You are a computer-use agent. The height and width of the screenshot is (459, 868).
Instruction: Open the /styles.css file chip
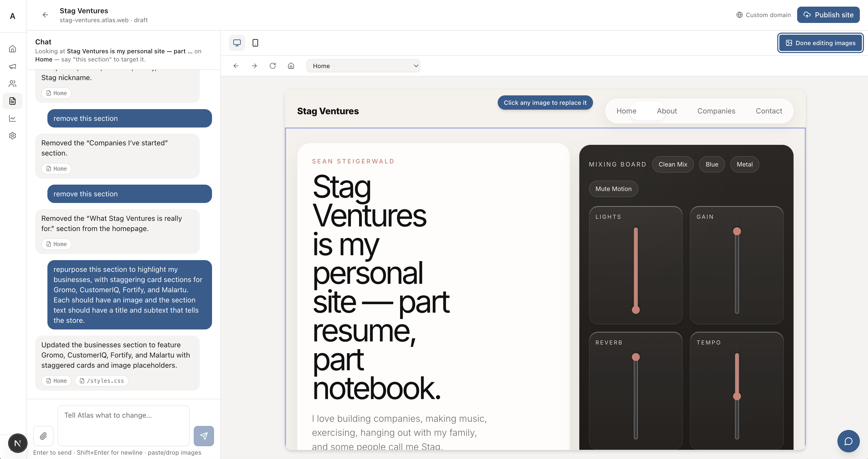click(101, 381)
